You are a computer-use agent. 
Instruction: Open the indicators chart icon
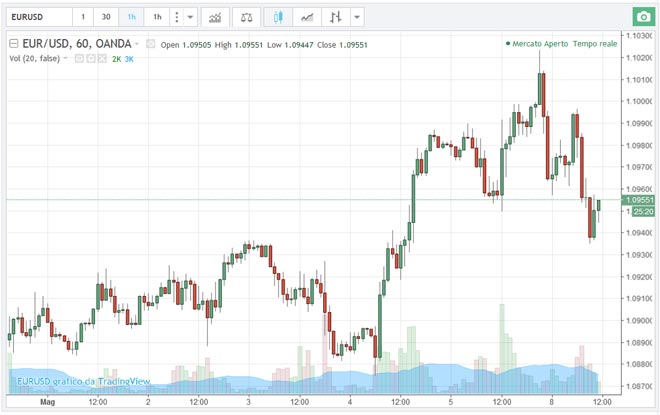pyautogui.click(x=215, y=17)
